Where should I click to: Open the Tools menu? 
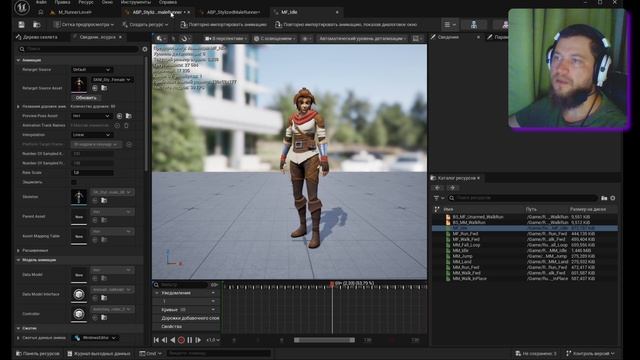pyautogui.click(x=136, y=2)
